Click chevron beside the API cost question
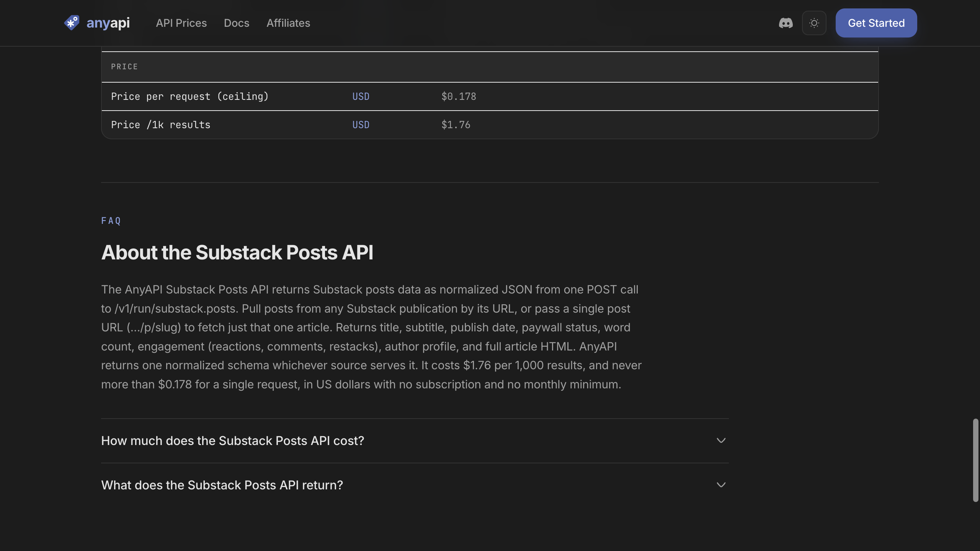Screen dimensions: 980x551 721,441
